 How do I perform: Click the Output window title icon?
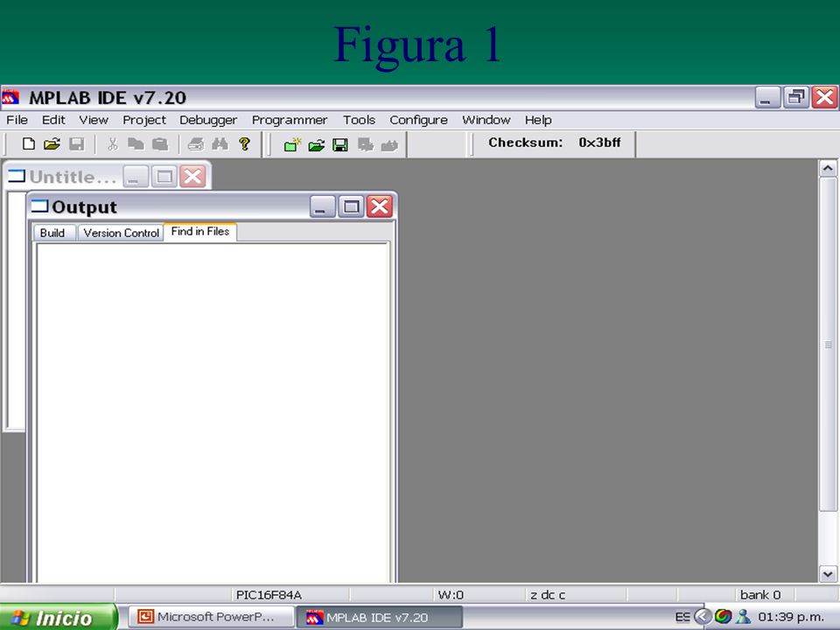click(40, 206)
